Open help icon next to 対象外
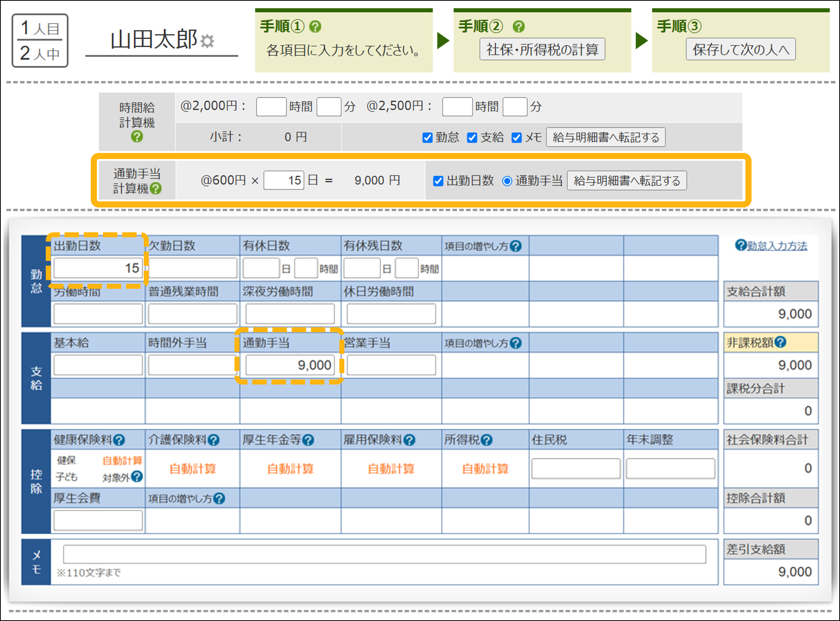Viewport: 840px width, 621px height. pos(137,476)
